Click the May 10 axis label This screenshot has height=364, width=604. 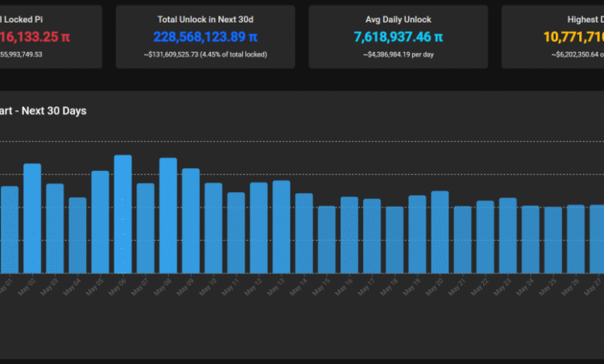208,287
